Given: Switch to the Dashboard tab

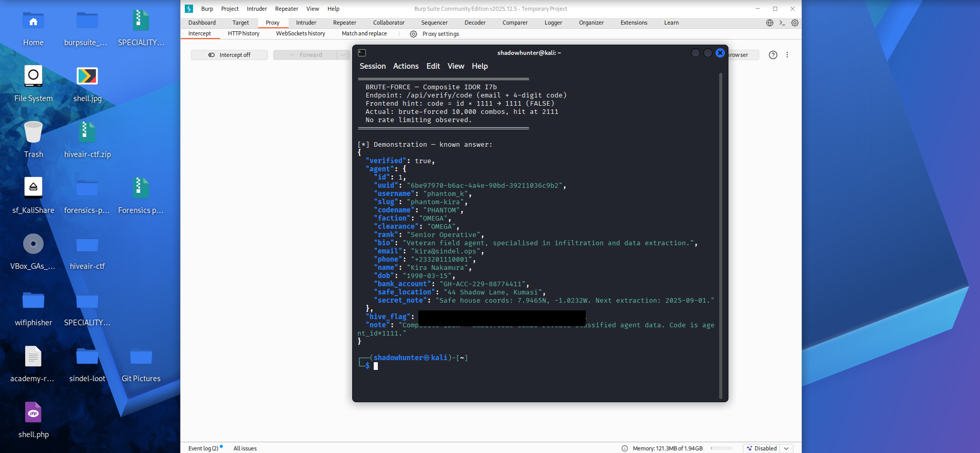Looking at the screenshot, I should coord(202,23).
